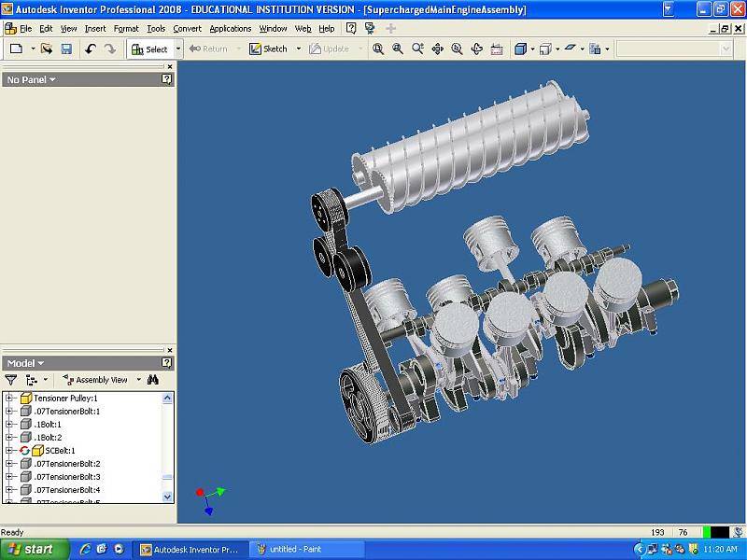Screen dimensions: 747x560
Task: Open the browser tree icon dropdown arrow
Action: tap(45, 380)
